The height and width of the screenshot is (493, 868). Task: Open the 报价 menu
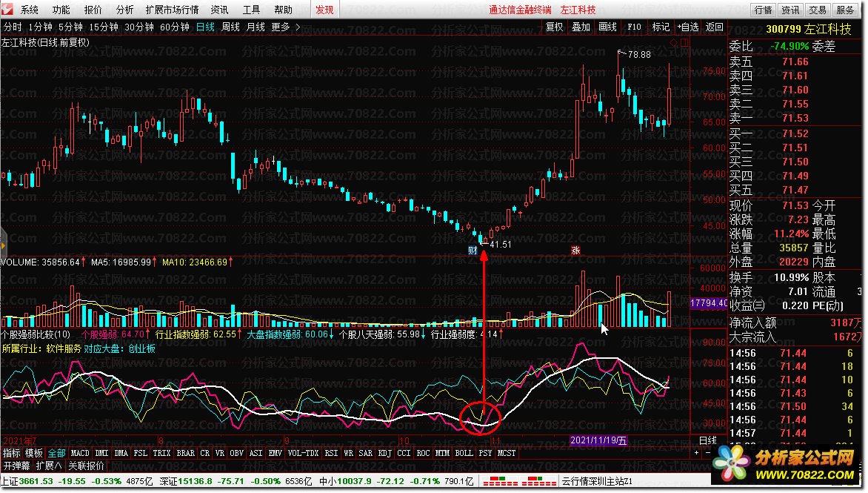coord(93,10)
